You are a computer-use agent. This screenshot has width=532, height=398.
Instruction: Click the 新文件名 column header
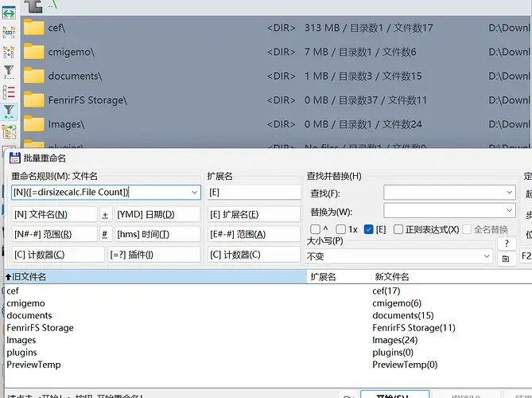point(392,276)
